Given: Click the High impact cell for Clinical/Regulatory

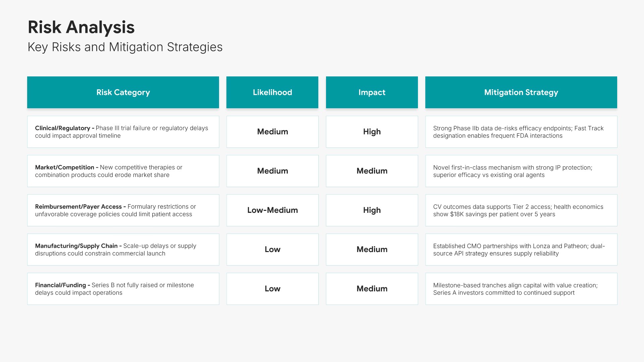Looking at the screenshot, I should click(372, 132).
